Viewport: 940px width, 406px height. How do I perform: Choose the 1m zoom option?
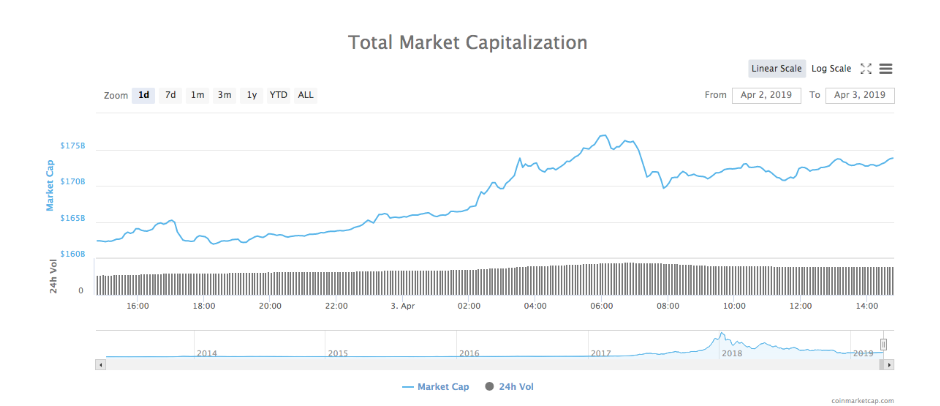click(198, 95)
